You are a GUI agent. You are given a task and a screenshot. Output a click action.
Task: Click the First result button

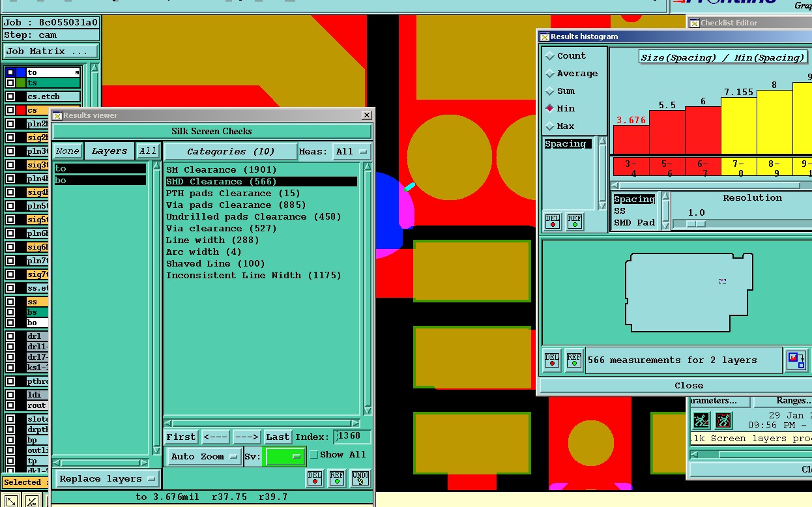pyautogui.click(x=181, y=437)
